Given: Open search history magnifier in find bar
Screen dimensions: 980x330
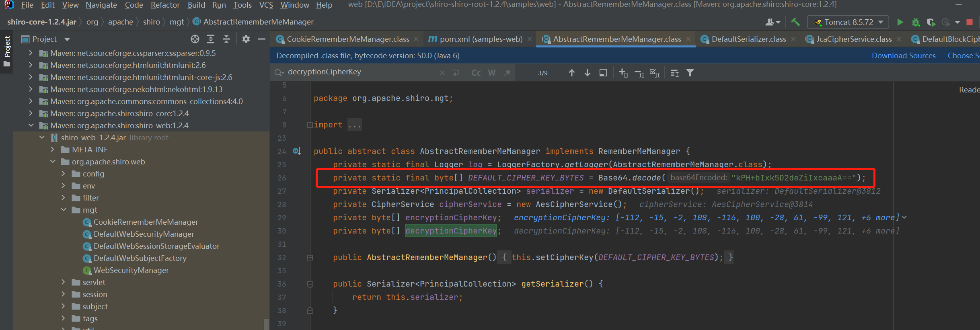Looking at the screenshot, I should point(279,73).
